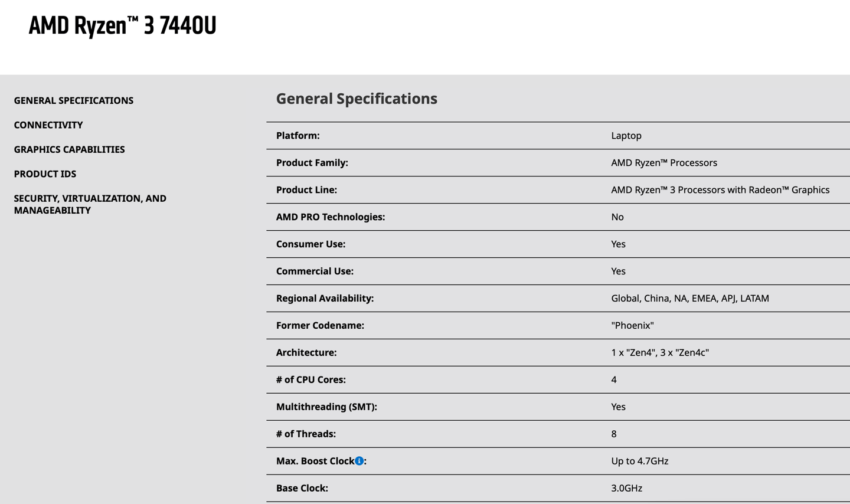850x504 pixels.
Task: Select the Architecture row showing Zen4 cores
Action: pos(660,352)
